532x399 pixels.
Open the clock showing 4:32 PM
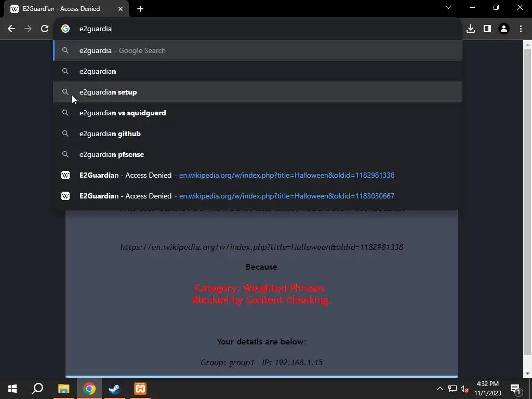487,389
